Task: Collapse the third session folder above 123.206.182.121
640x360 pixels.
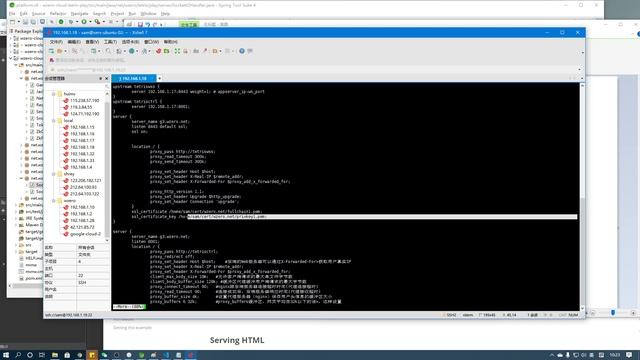Action: click(x=53, y=174)
